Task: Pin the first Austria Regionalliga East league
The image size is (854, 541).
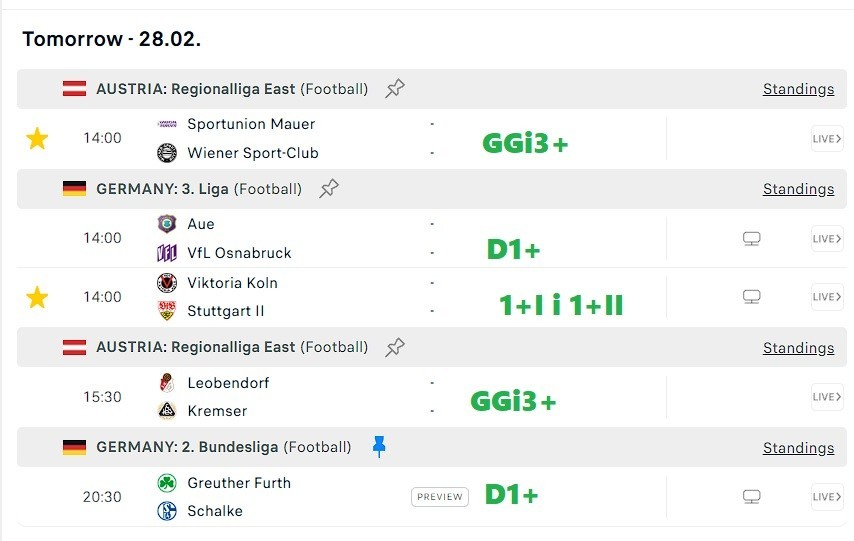Action: (x=395, y=89)
